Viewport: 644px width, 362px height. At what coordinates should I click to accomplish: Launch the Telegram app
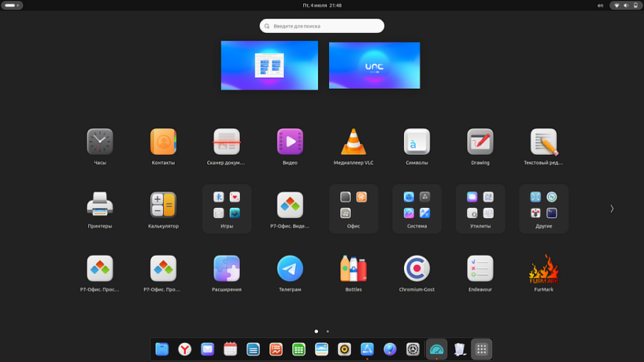click(290, 269)
